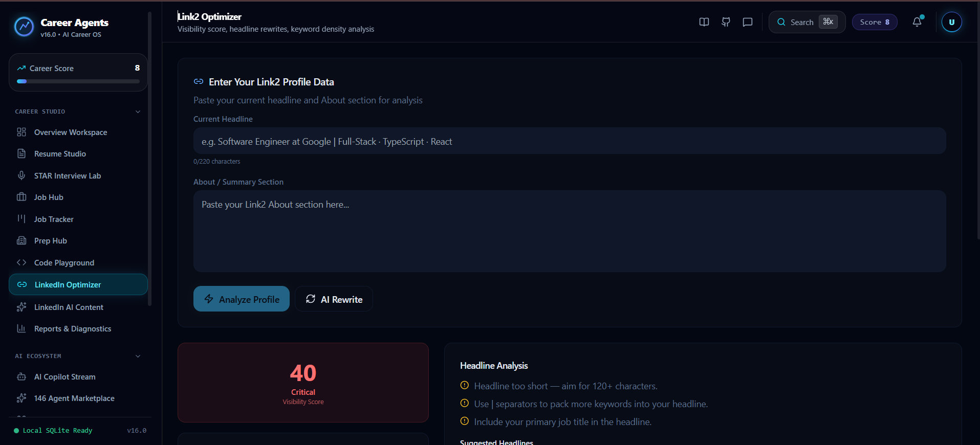The height and width of the screenshot is (445, 980).
Task: Click the Job Tracker kanban icon
Action: 21,219
